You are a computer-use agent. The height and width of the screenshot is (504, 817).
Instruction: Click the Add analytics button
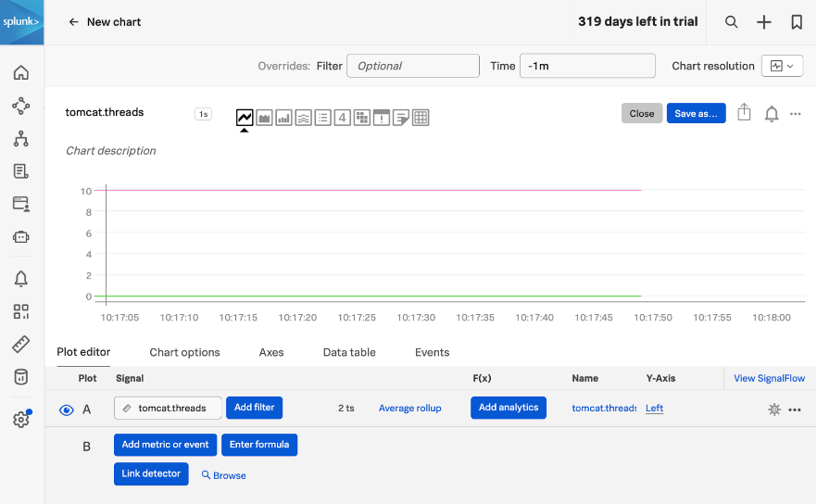point(509,408)
